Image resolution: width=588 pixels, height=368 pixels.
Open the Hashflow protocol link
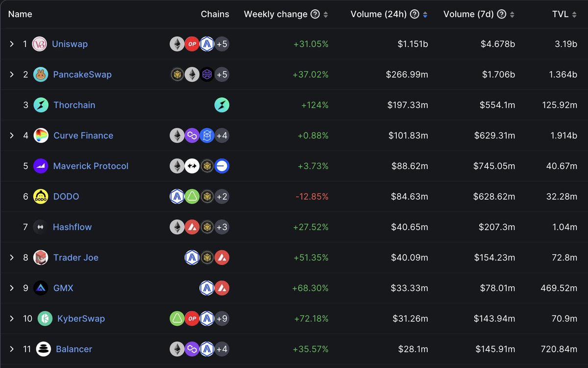point(73,227)
